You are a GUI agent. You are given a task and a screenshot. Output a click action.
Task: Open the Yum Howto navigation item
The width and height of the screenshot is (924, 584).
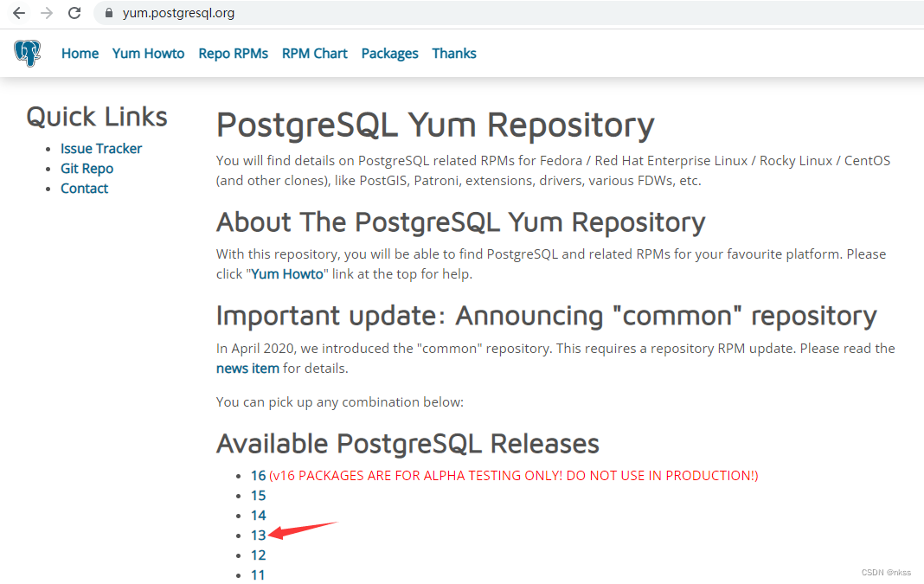(149, 54)
